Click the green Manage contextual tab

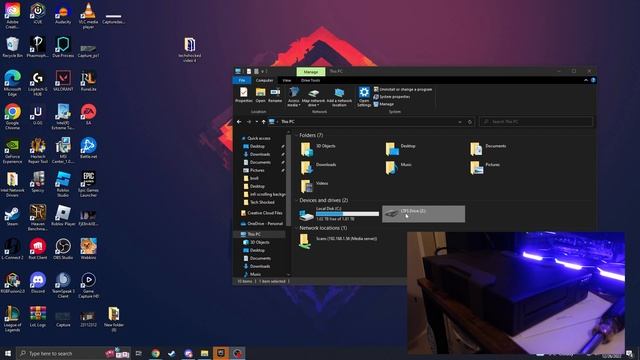click(x=311, y=72)
